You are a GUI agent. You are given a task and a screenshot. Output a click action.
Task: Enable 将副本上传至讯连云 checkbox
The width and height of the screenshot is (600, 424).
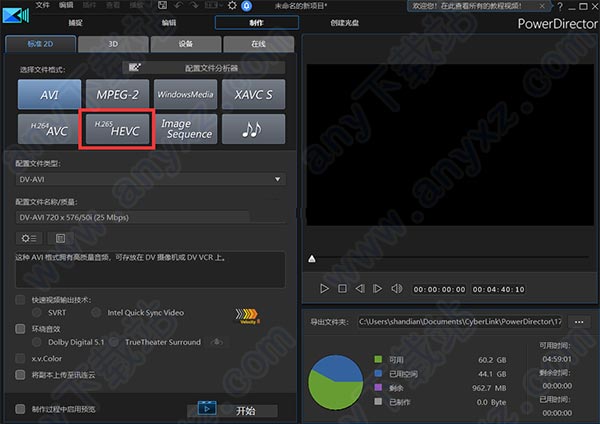click(20, 374)
